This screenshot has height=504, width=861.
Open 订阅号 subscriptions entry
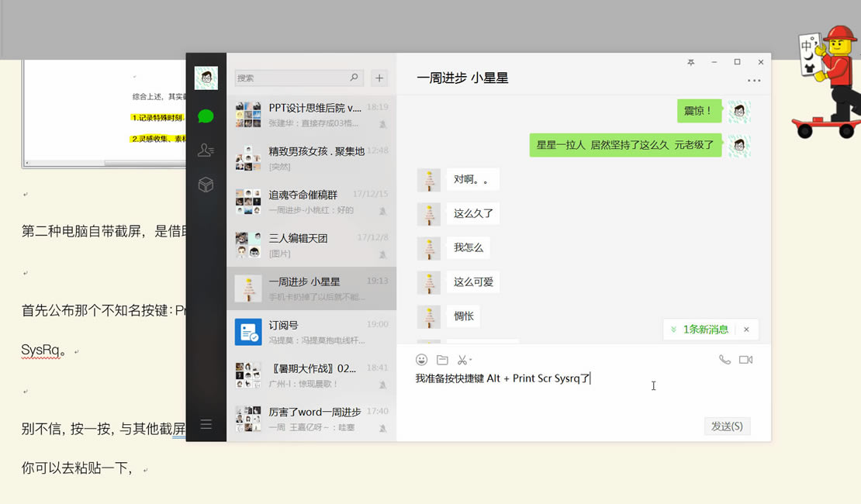coord(311,332)
